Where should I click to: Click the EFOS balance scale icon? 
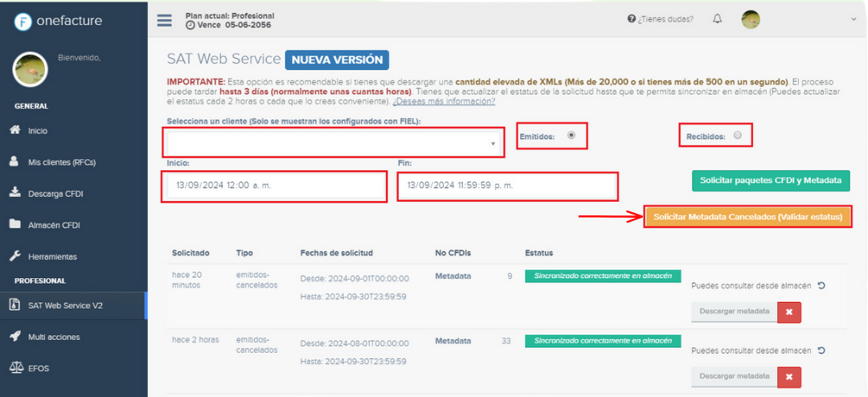tap(16, 367)
